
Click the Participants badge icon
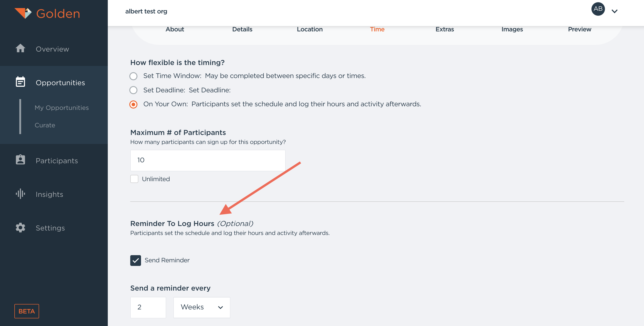[x=20, y=160]
